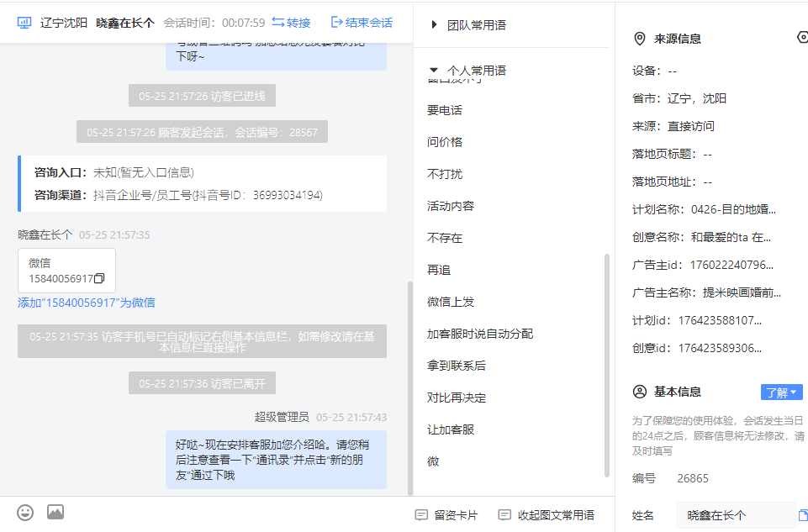This screenshot has height=532, width=808.
Task: Select the 让加客服 quick phrase
Action: point(451,429)
